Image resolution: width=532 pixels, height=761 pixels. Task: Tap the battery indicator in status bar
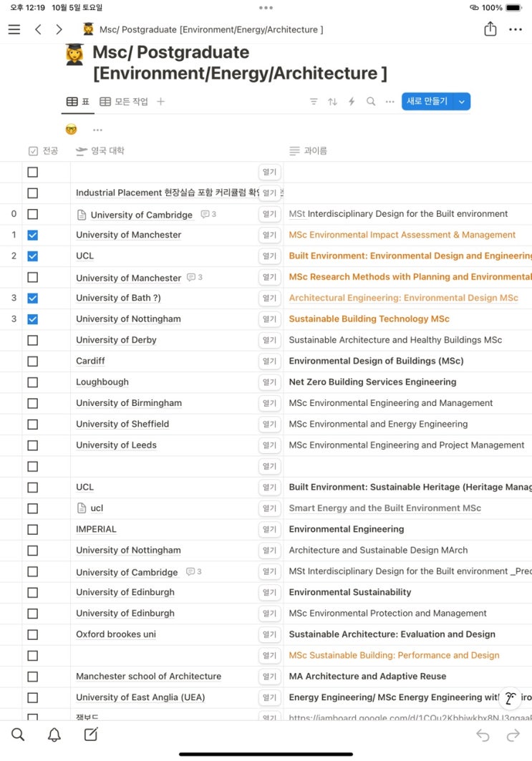pos(513,8)
